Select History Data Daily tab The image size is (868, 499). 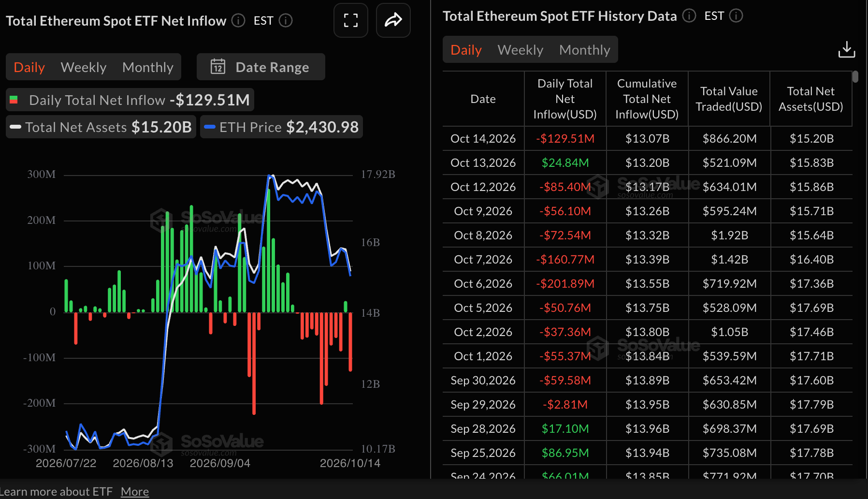(x=466, y=50)
